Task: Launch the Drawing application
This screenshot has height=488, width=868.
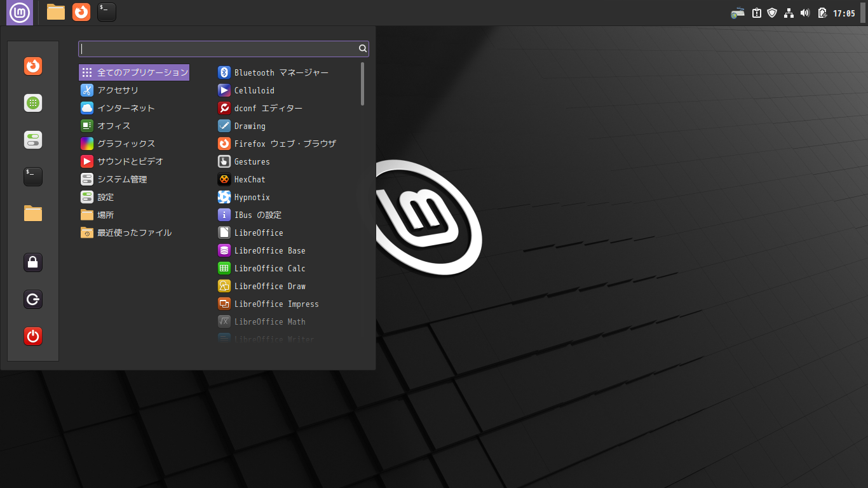Action: pos(287,126)
